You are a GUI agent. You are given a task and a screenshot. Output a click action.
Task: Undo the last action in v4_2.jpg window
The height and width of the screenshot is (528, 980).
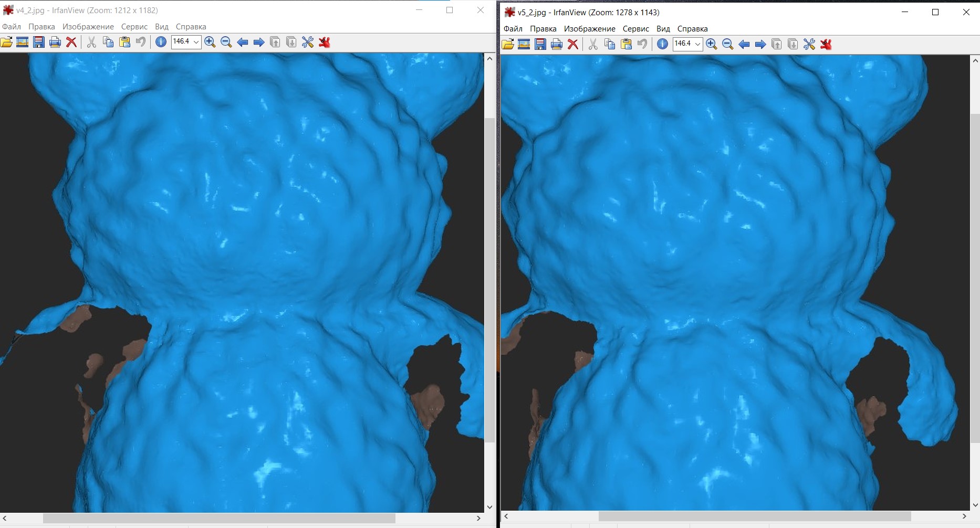(x=141, y=42)
